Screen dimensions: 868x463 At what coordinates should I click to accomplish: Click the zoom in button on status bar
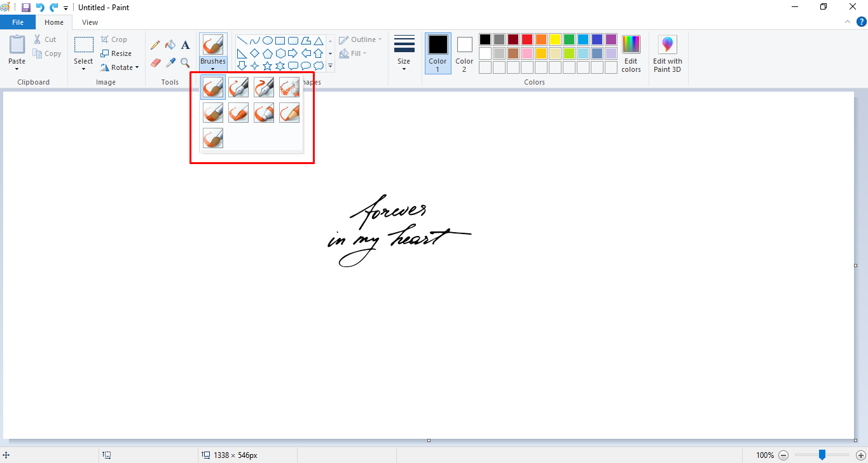860,455
